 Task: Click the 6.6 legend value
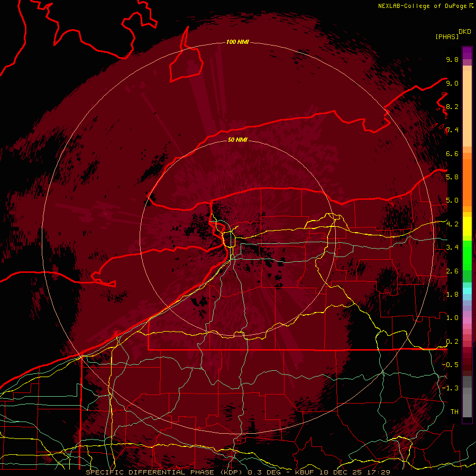452,153
